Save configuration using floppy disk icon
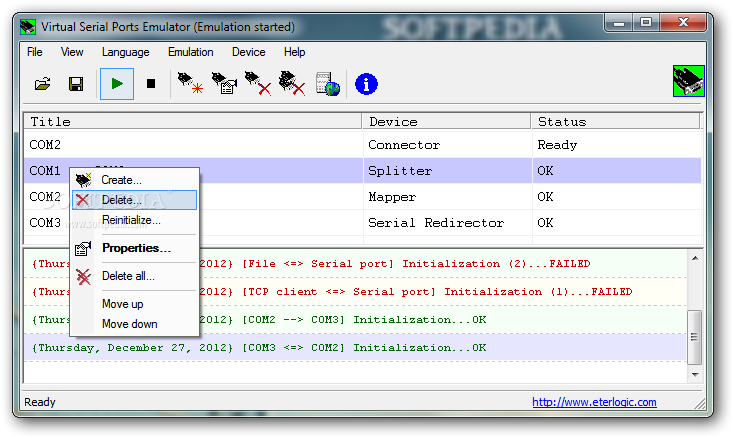Image resolution: width=734 pixels, height=438 pixels. pyautogui.click(x=76, y=84)
